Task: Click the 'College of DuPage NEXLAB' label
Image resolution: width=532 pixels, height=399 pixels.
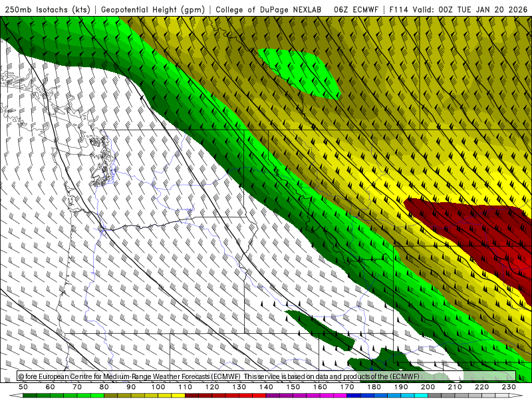Action: [x=269, y=9]
